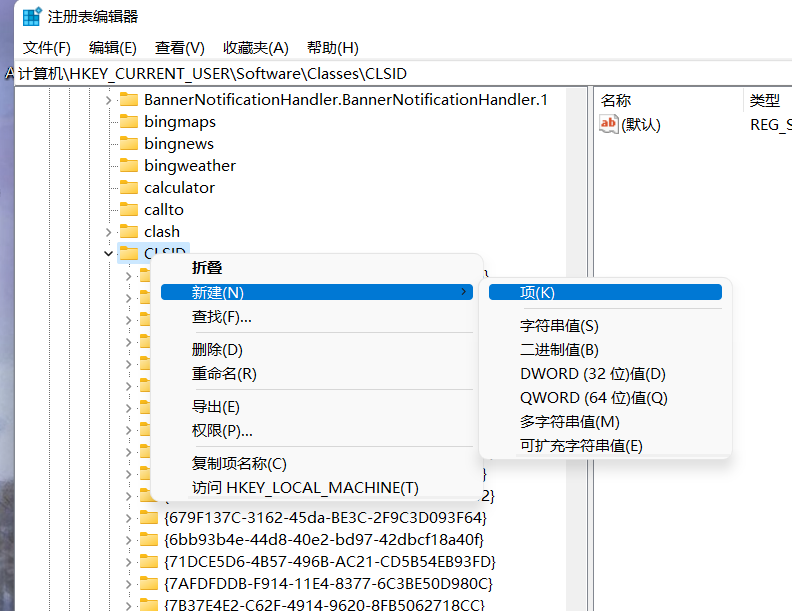
Task: Click the 类型 column header
Action: click(x=768, y=100)
